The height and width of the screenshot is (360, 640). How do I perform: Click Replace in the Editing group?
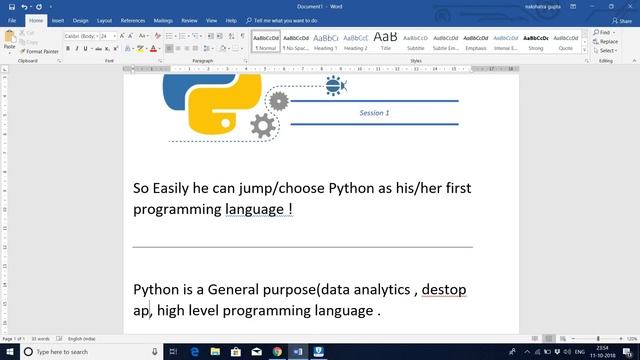(x=606, y=42)
